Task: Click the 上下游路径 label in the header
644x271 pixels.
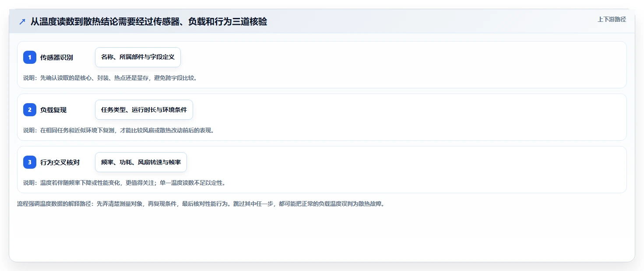Action: (x=612, y=19)
